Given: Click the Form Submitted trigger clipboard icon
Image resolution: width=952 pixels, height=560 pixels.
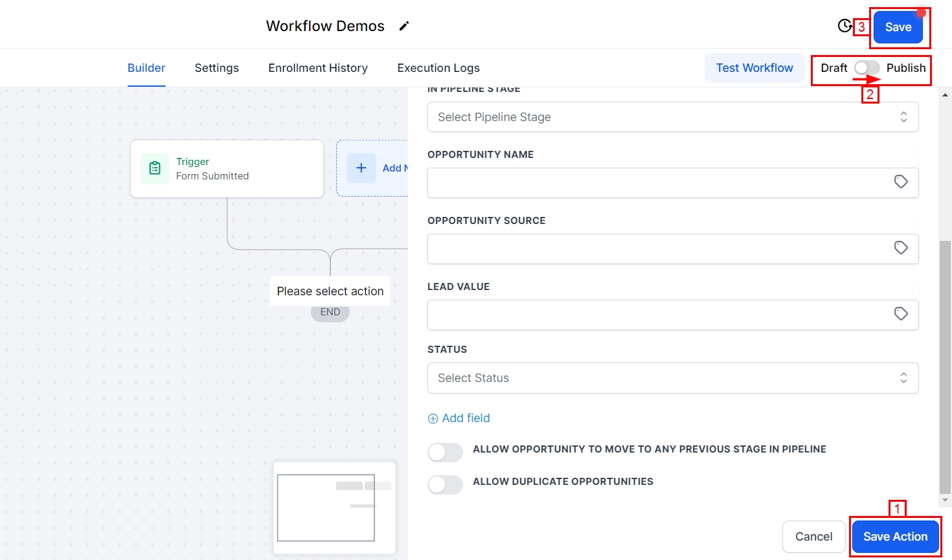Looking at the screenshot, I should tap(155, 168).
